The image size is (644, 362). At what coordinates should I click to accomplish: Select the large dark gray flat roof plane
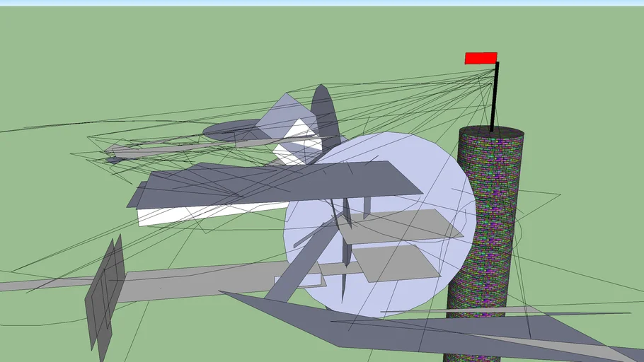(275, 184)
